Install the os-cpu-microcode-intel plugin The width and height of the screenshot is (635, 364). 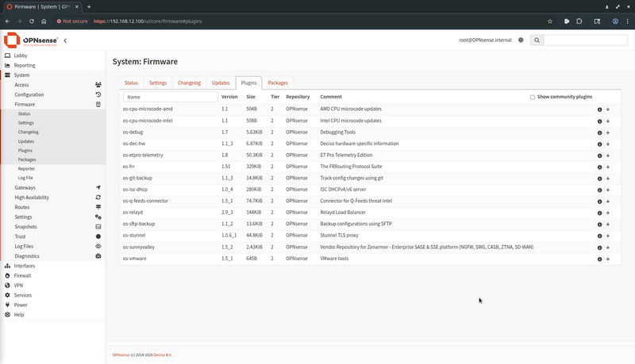pos(608,121)
